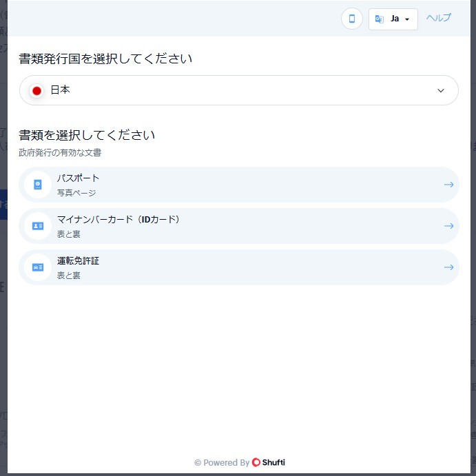
Task: Open the ヘルプ help link
Action: coord(438,18)
